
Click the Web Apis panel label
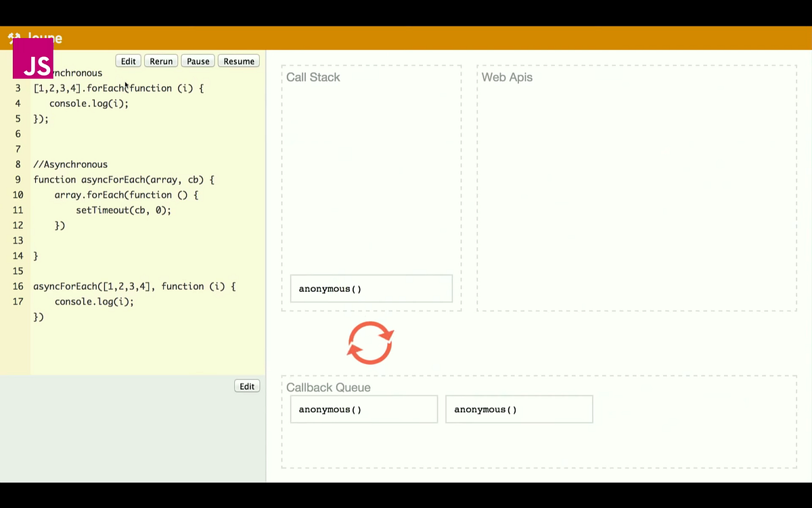(507, 77)
